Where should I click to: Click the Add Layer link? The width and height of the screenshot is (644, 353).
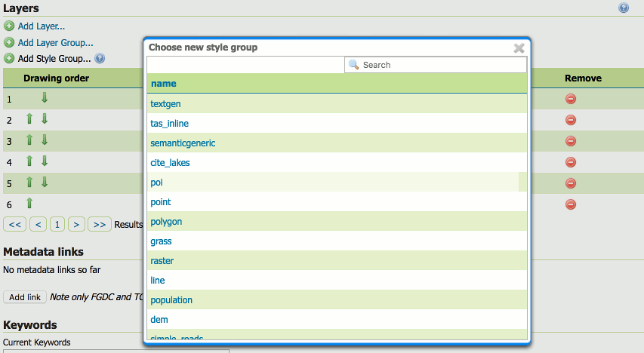click(41, 26)
